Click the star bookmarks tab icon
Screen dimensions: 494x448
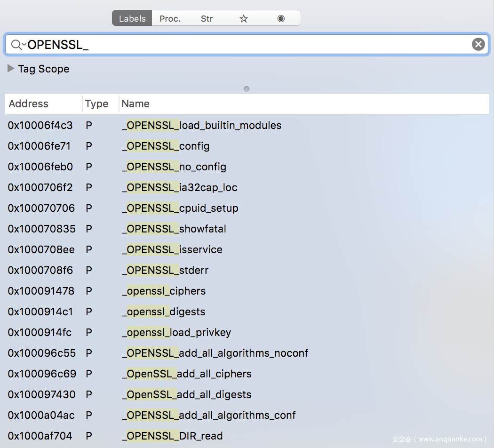click(243, 19)
